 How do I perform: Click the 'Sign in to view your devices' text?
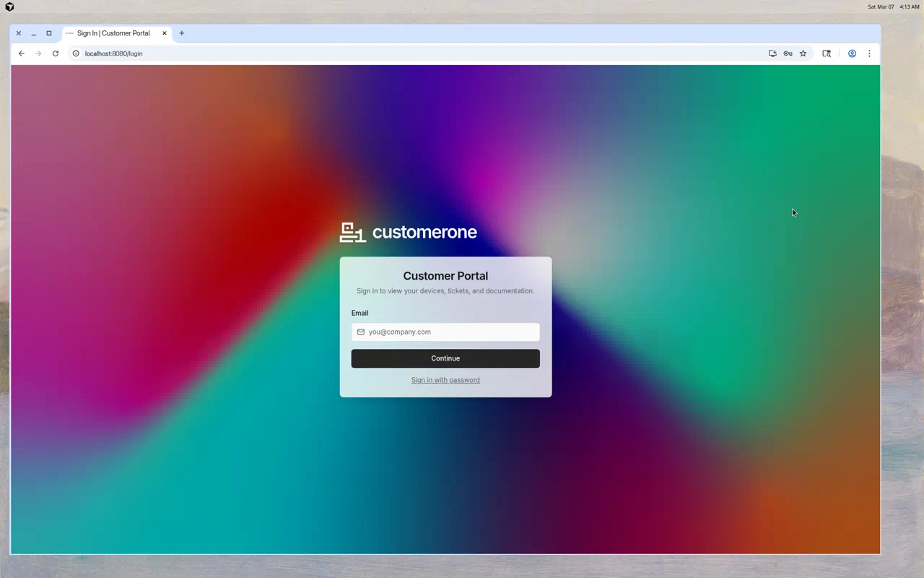tap(445, 291)
